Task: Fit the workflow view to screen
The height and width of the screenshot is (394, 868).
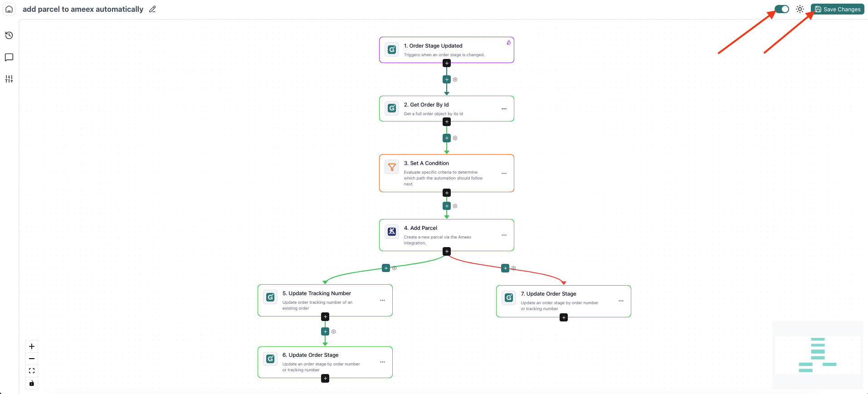Action: [32, 371]
